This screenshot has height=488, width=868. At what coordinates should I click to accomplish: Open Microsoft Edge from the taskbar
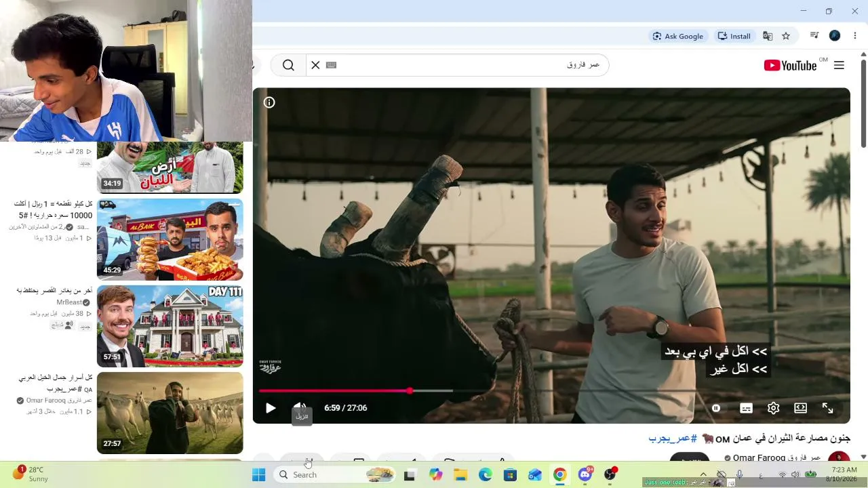coord(486,475)
